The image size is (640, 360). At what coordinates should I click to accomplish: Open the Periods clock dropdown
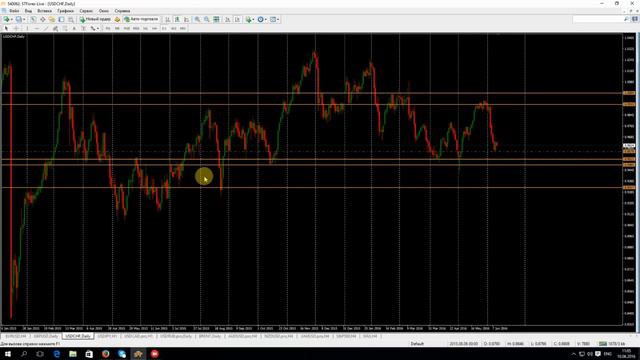pos(262,19)
